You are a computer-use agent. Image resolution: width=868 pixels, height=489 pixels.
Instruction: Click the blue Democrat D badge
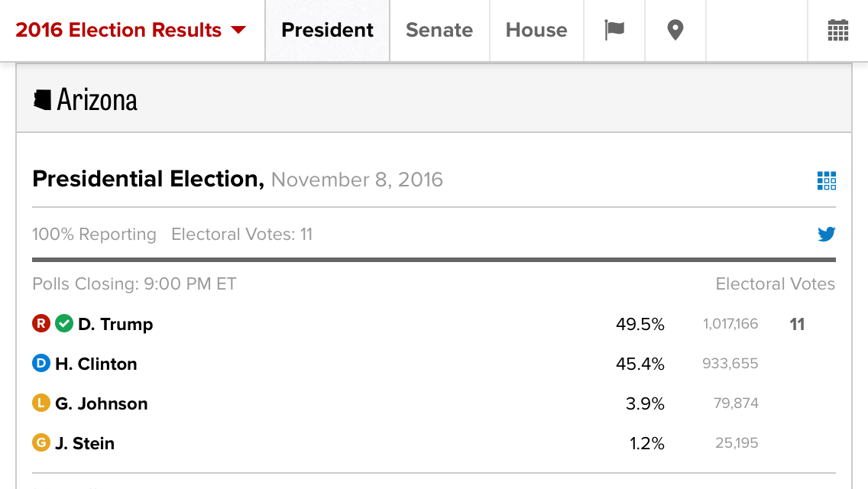click(x=41, y=363)
